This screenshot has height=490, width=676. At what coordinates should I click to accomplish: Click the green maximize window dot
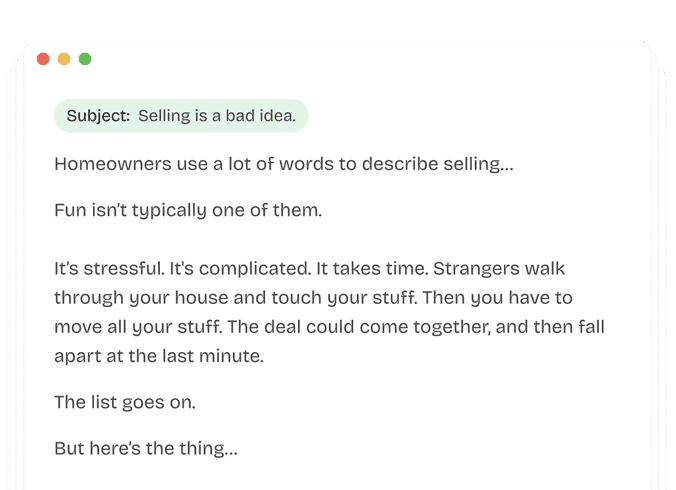tap(85, 59)
